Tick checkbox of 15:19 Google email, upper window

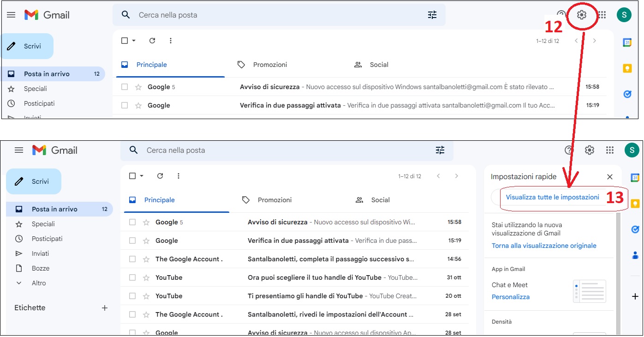125,105
